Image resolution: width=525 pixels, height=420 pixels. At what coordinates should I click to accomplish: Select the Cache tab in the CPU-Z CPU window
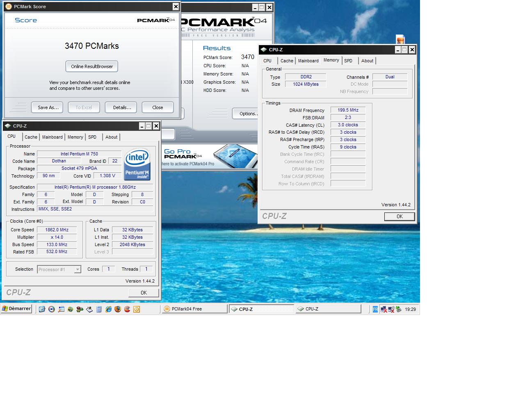pyautogui.click(x=31, y=137)
